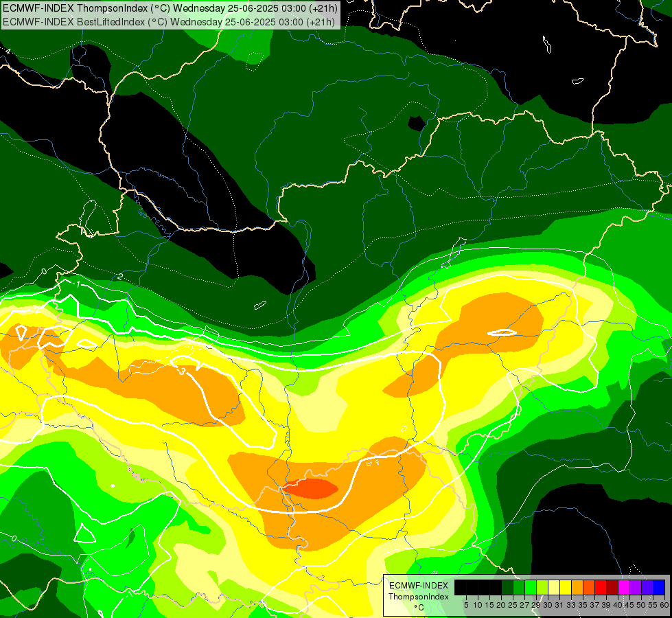The height and width of the screenshot is (618, 672).
Task: Click the red-orange Thompson index maximum area
Action: coord(312,489)
